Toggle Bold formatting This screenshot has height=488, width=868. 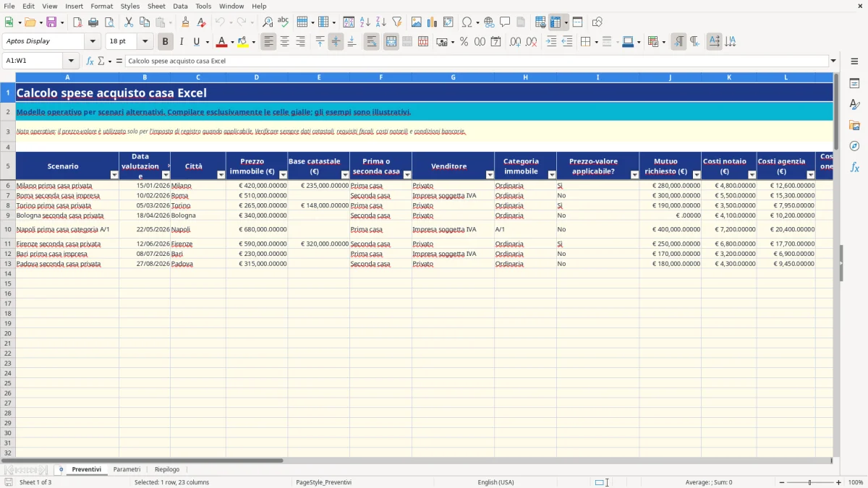click(165, 42)
